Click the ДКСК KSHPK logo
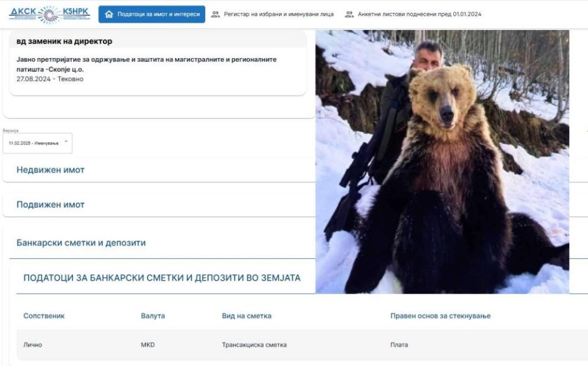The image size is (588, 366). click(x=50, y=14)
